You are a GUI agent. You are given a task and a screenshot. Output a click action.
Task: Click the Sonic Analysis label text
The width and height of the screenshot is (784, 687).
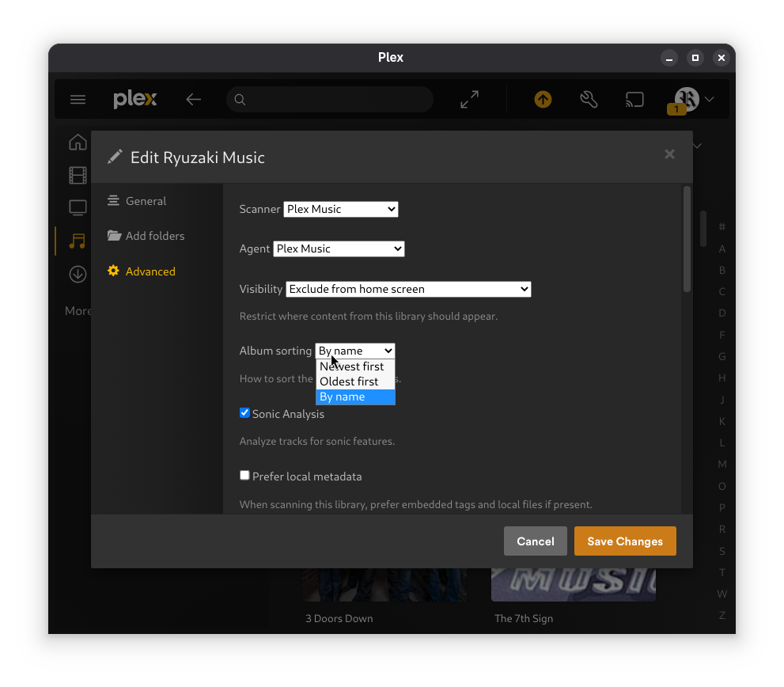(x=288, y=414)
